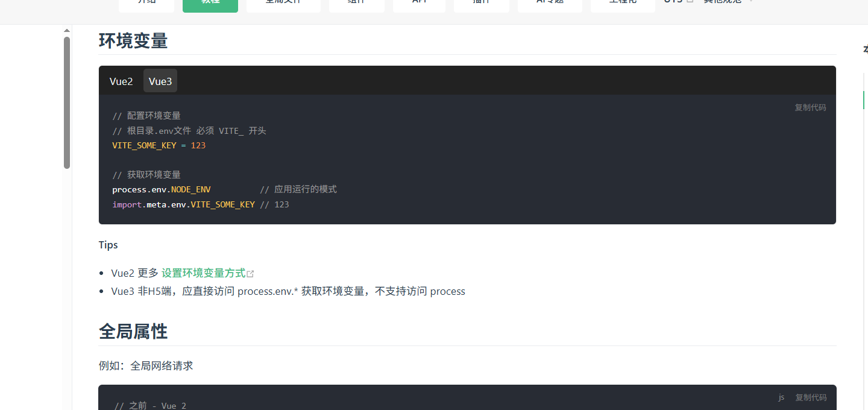Image resolution: width=868 pixels, height=410 pixels.
Task: Open the API tab in top navigation
Action: tap(419, 3)
